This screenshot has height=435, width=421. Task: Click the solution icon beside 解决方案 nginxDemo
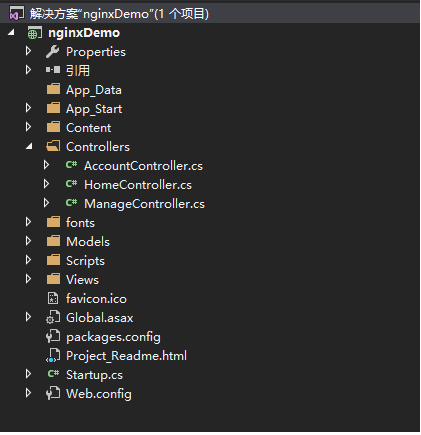pyautogui.click(x=17, y=14)
